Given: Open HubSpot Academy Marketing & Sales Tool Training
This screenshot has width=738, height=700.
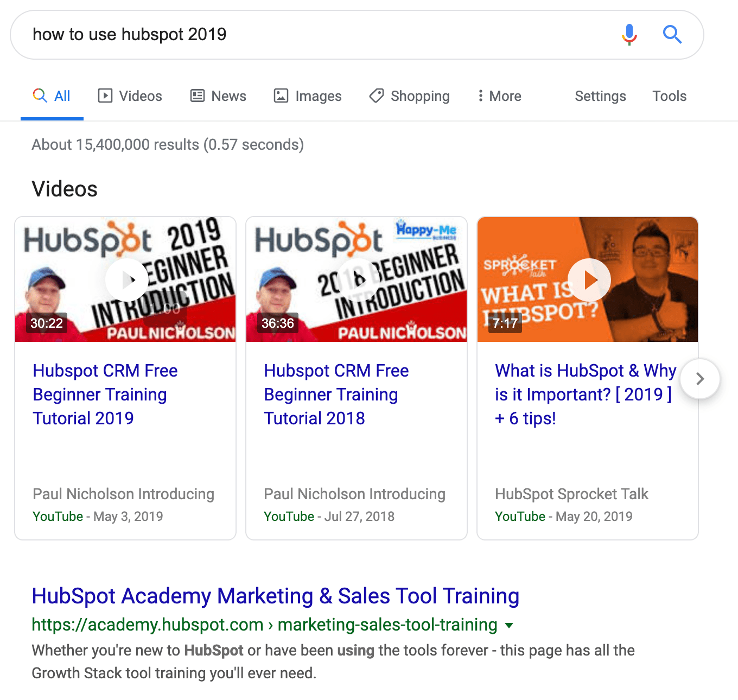Looking at the screenshot, I should (x=275, y=596).
